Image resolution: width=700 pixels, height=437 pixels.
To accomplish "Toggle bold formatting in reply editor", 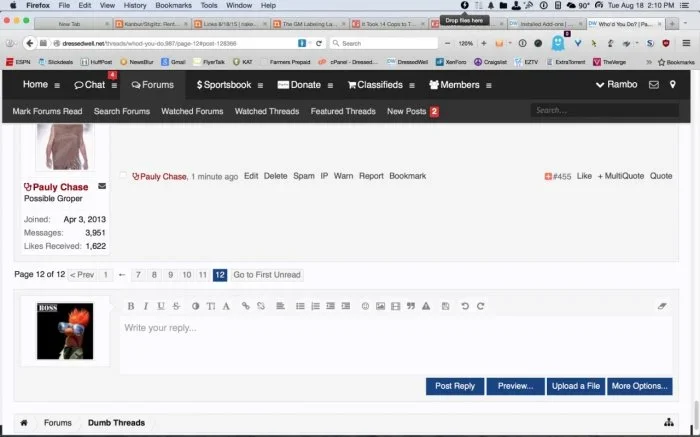I will 131,306.
